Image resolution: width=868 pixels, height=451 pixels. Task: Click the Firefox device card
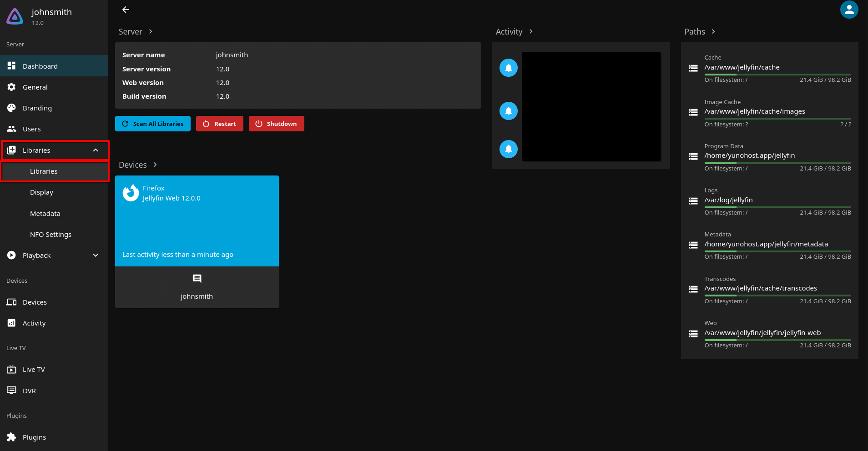[x=197, y=221]
